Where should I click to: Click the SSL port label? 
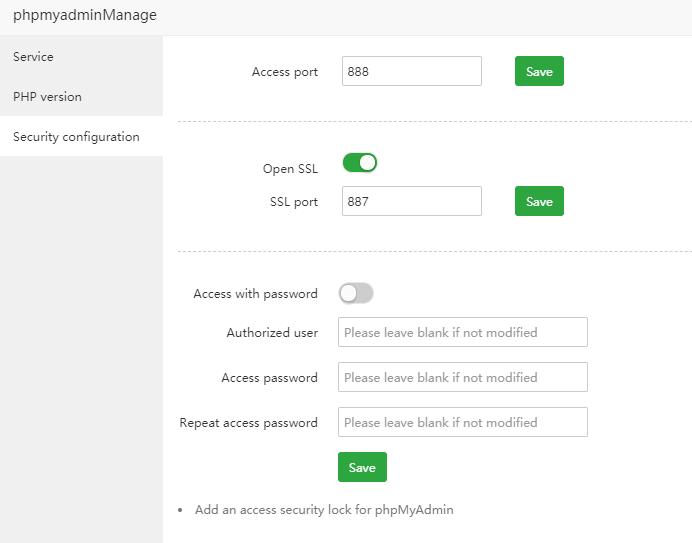[294, 202]
